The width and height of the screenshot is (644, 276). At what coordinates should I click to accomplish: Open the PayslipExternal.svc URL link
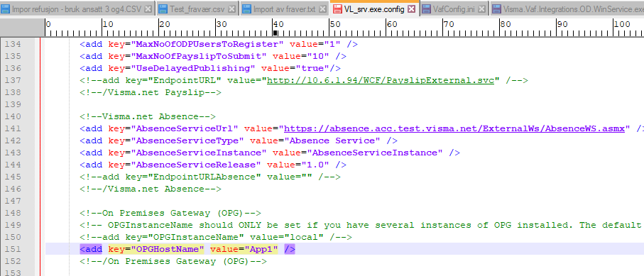[381, 80]
